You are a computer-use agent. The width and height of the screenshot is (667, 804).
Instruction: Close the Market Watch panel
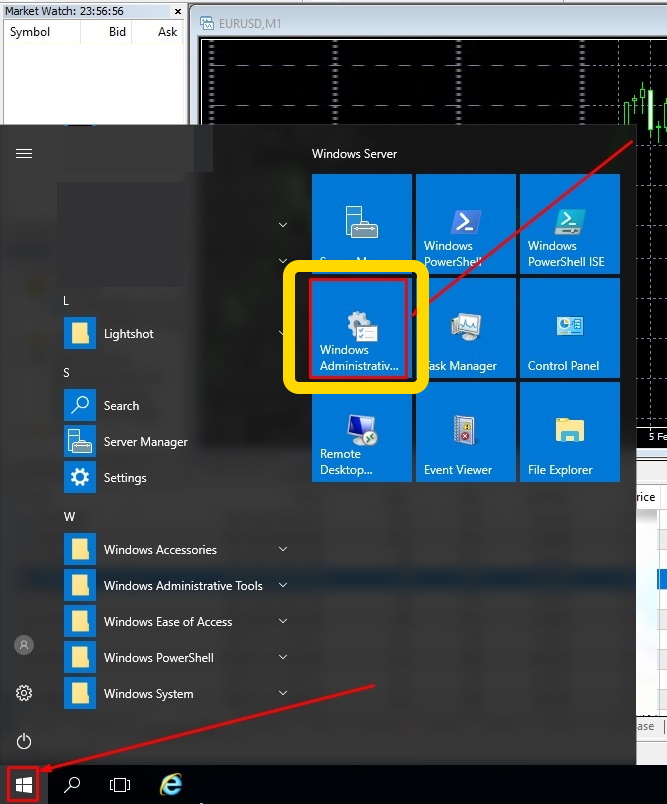[x=177, y=11]
